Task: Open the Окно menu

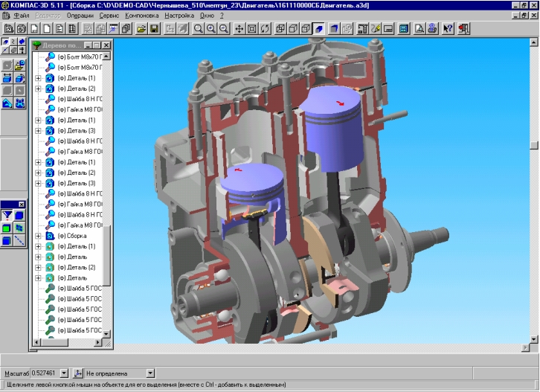Action: point(207,16)
